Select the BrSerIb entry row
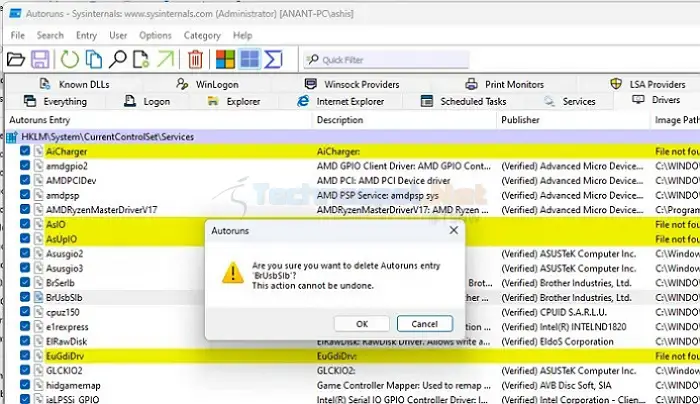Viewport: 700px width, 404px height. point(353,283)
